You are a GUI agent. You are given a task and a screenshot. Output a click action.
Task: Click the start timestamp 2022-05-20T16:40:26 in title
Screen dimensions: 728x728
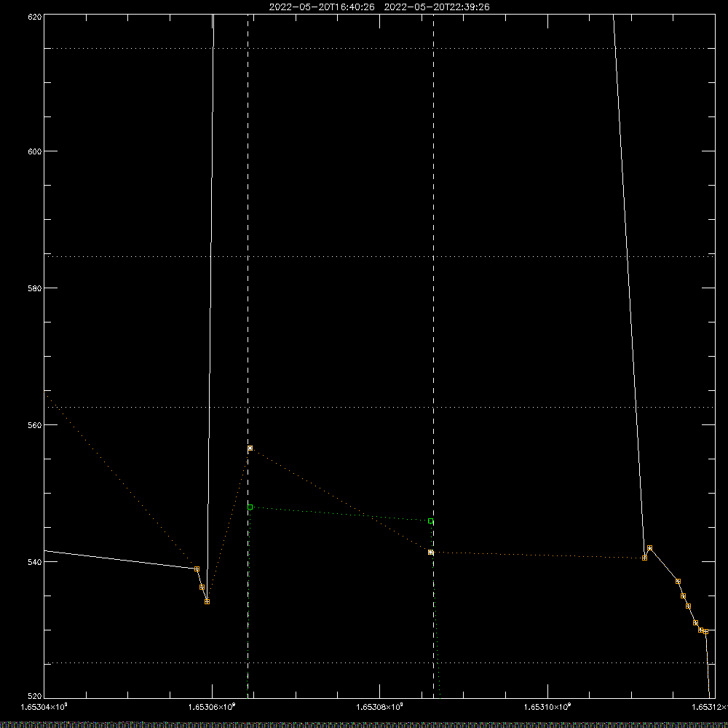pos(322,7)
